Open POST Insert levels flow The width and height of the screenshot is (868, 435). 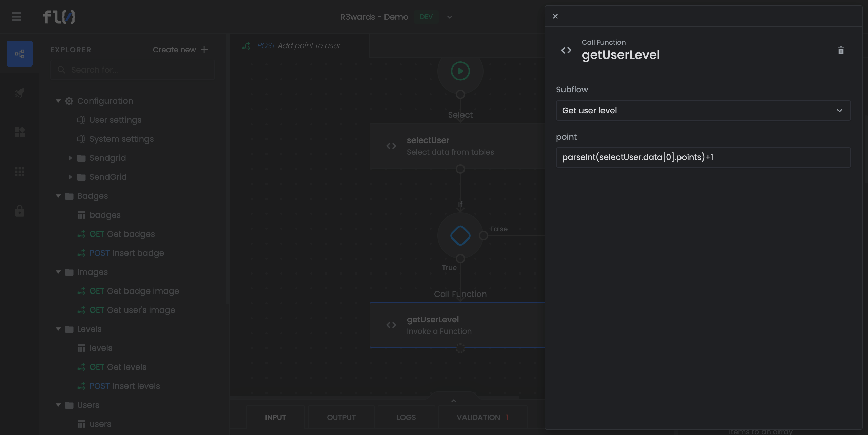124,386
